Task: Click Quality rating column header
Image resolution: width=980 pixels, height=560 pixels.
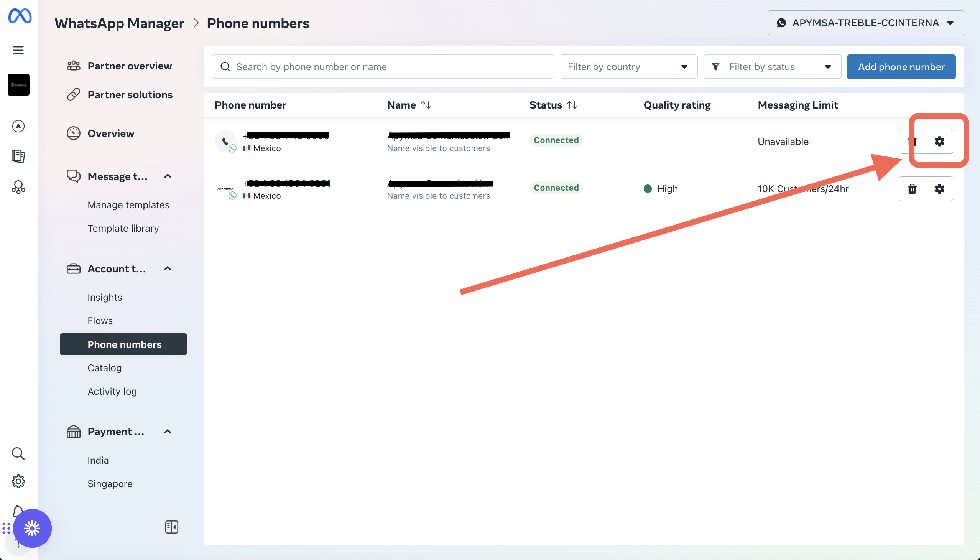Action: coord(677,105)
